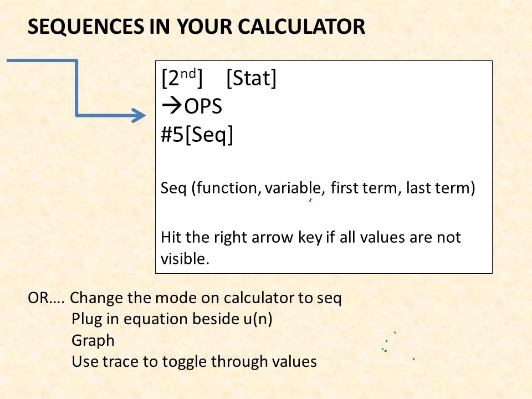Click the [Stat] key text
This screenshot has height=399, width=532.
(251, 78)
